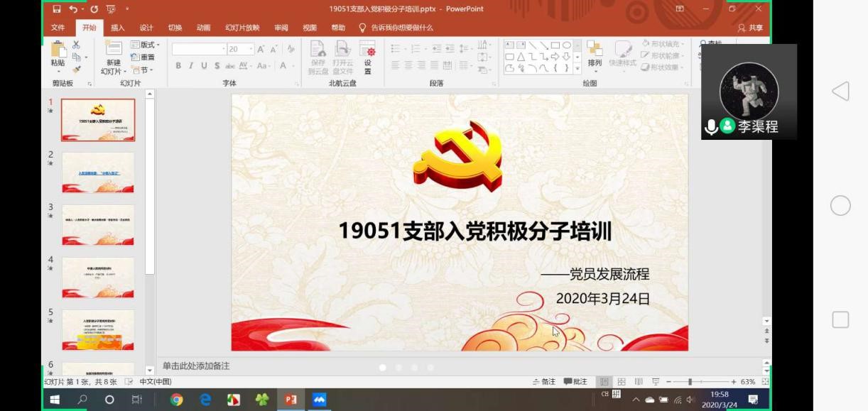Select slide 3 thumbnail in the panel

click(98, 224)
